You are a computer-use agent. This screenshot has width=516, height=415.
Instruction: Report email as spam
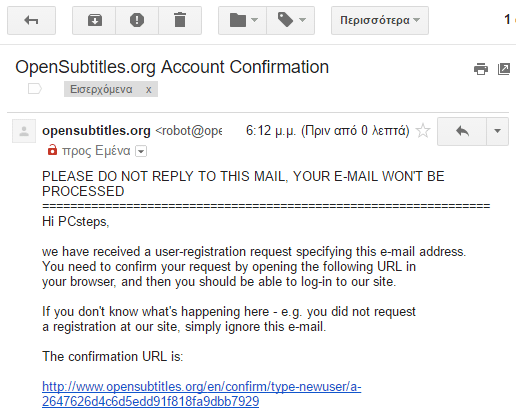[x=137, y=20]
